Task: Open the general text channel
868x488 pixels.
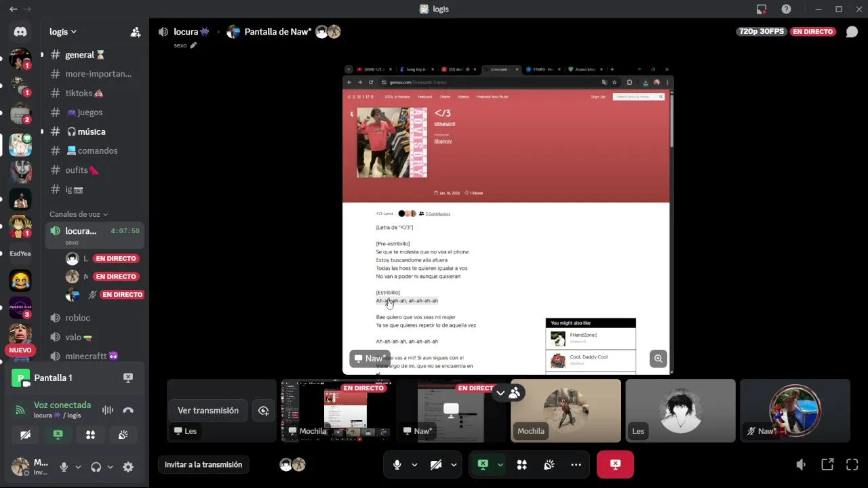Action: pos(95,55)
